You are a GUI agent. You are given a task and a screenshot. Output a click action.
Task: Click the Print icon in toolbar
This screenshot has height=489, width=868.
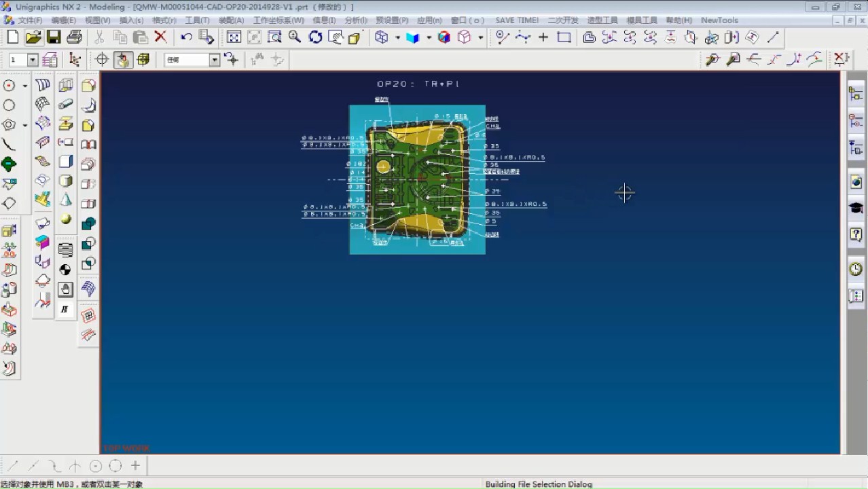(x=75, y=37)
